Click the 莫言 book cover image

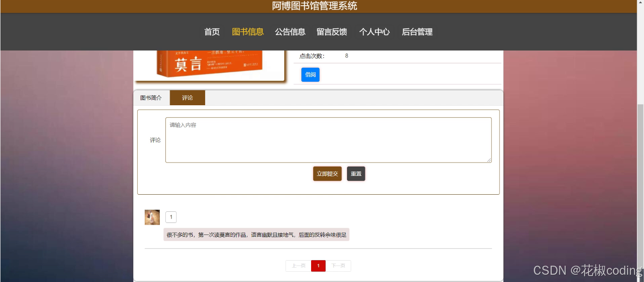coord(209,64)
